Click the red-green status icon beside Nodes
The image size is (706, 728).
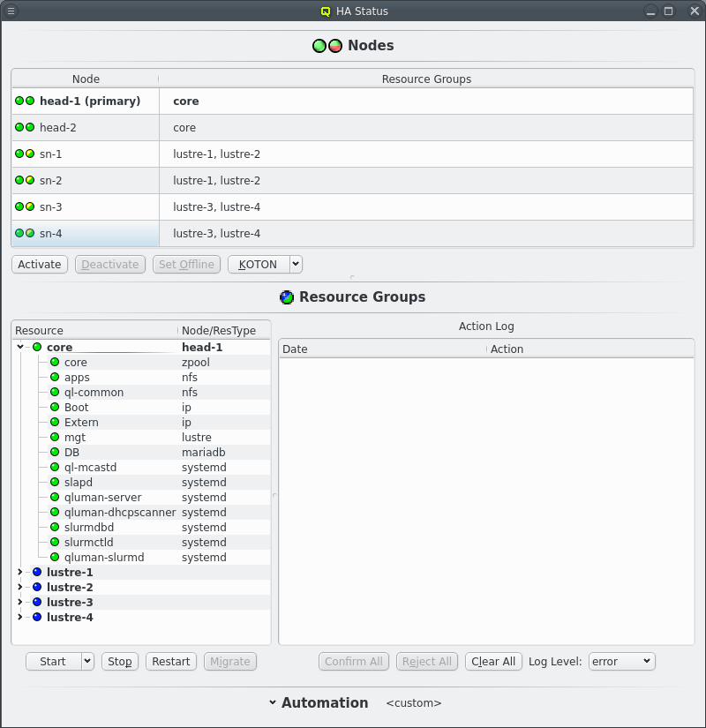tap(335, 46)
